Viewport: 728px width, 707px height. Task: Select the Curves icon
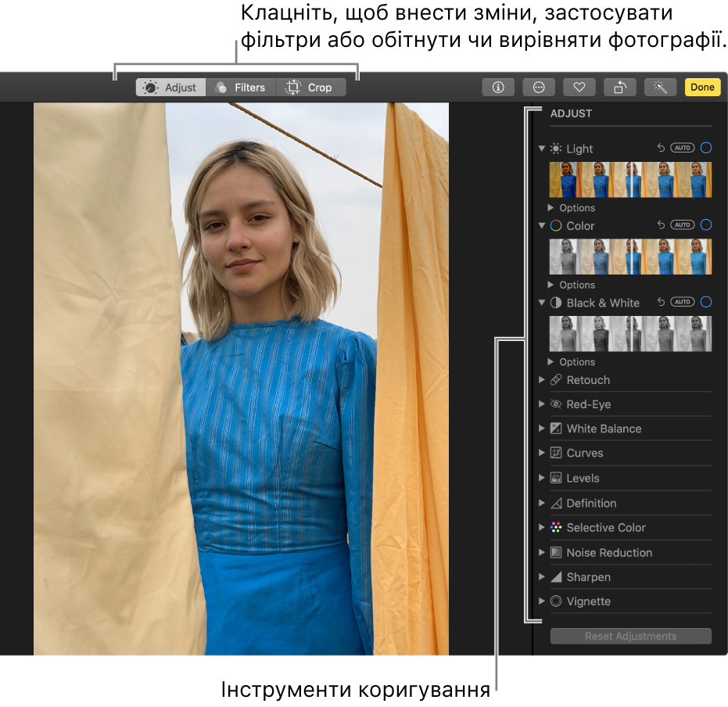point(556,453)
